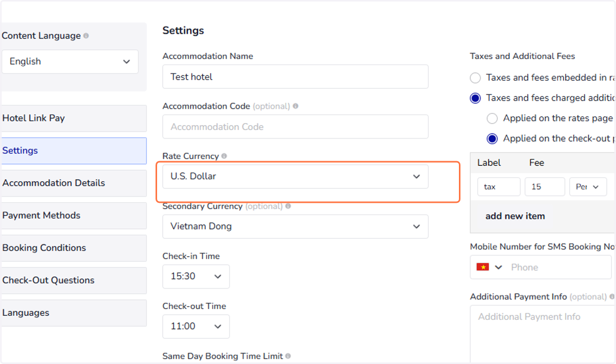The width and height of the screenshot is (616, 364).
Task: Choose Applied on the rates page radio
Action: (492, 119)
